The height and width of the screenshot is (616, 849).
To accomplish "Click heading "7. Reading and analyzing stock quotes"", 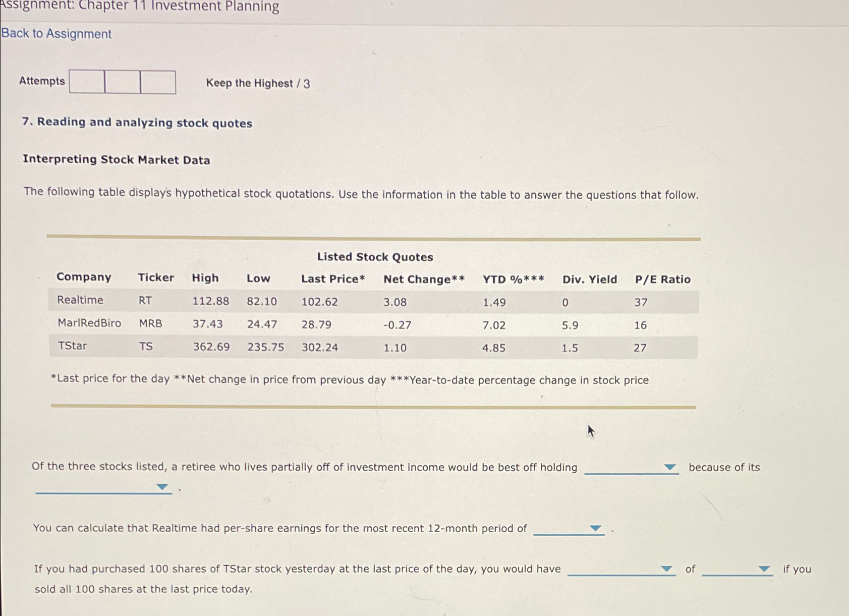I will coord(138,122).
